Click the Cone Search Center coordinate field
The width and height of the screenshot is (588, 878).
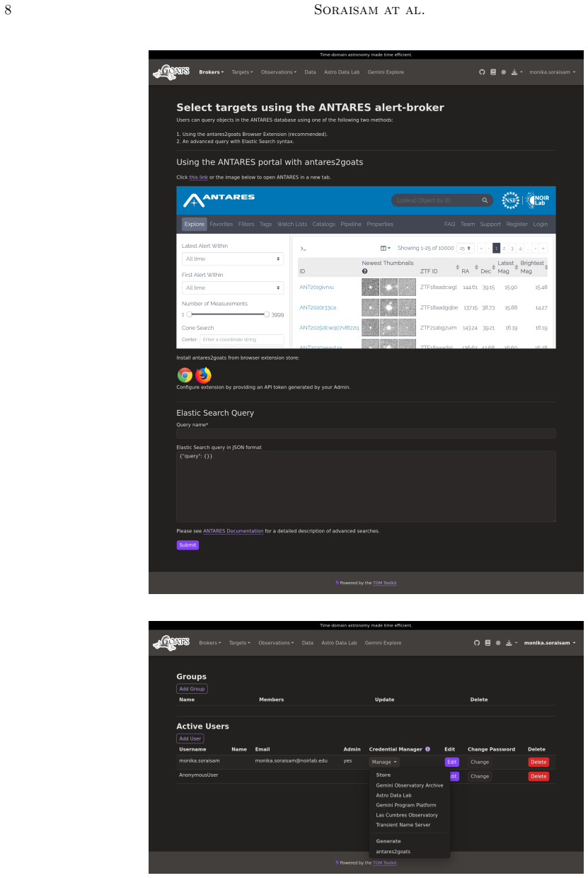pos(242,340)
